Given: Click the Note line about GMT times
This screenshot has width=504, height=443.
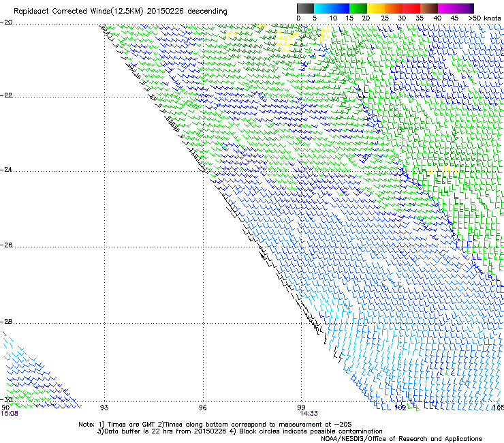Looking at the screenshot, I should pyautogui.click(x=215, y=425).
